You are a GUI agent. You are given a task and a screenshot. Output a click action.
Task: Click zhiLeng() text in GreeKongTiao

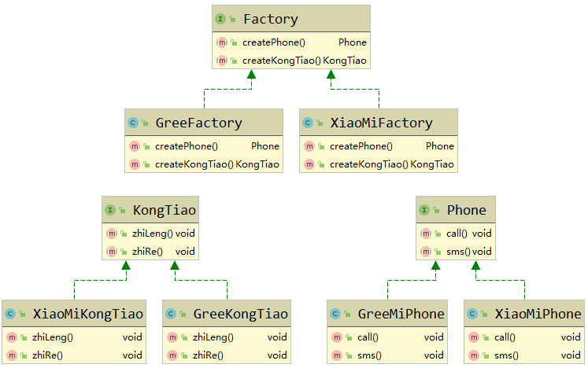point(213,337)
